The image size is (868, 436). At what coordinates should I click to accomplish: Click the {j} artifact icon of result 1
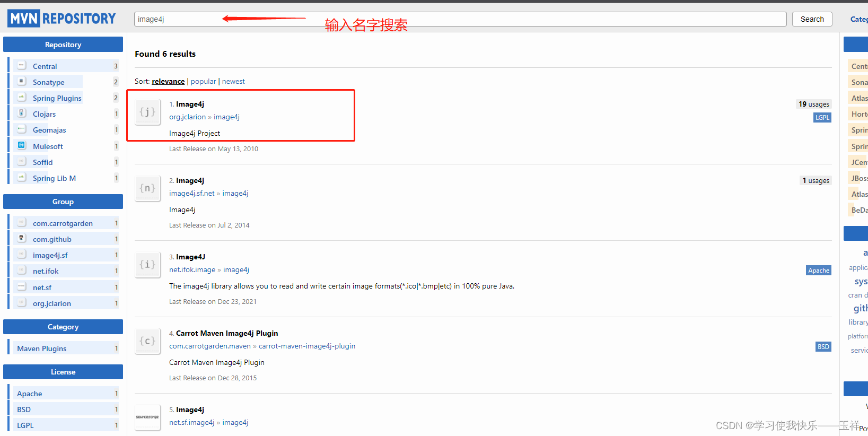pyautogui.click(x=147, y=112)
